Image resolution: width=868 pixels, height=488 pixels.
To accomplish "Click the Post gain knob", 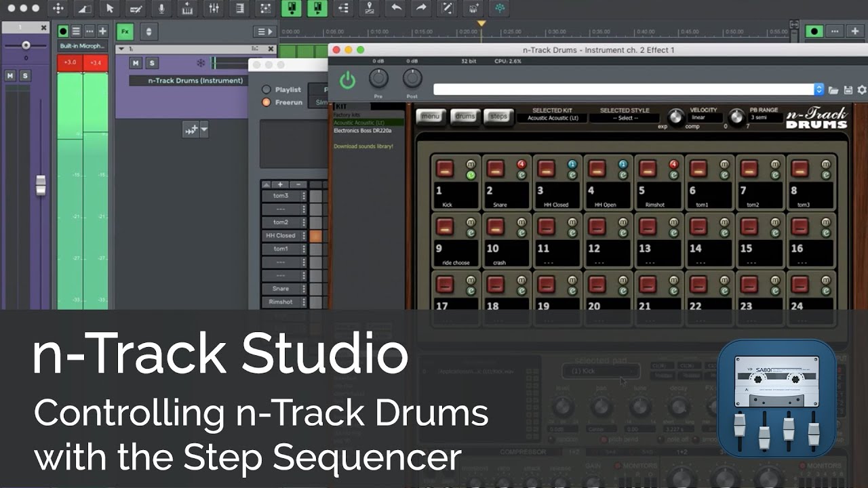I will pos(412,79).
